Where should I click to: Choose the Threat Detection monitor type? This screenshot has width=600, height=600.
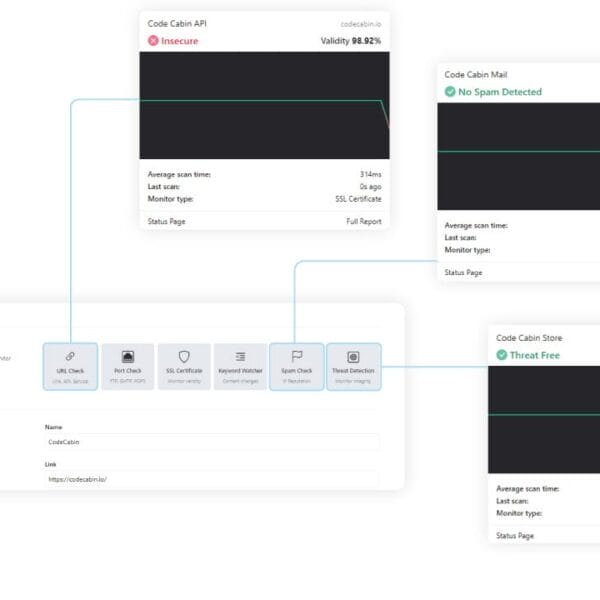tap(353, 366)
